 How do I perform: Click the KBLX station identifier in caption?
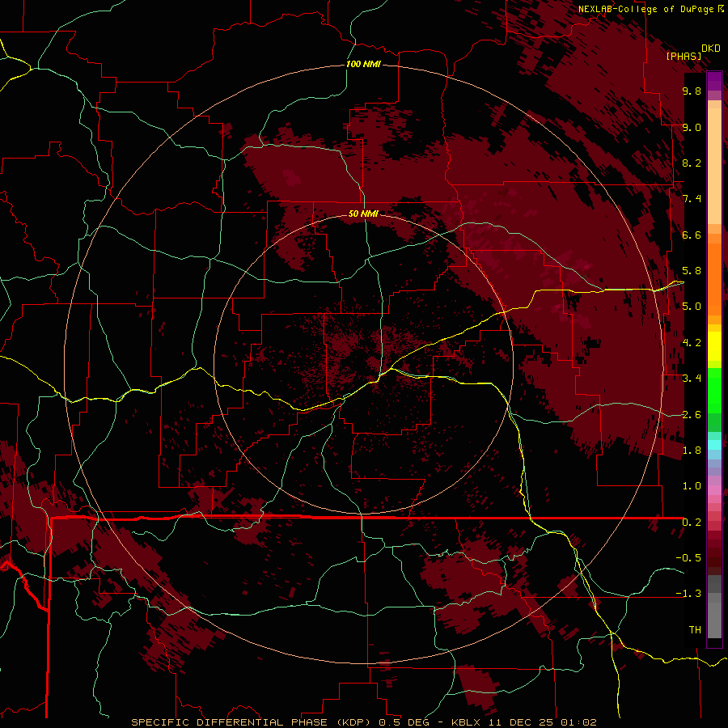[x=468, y=722]
